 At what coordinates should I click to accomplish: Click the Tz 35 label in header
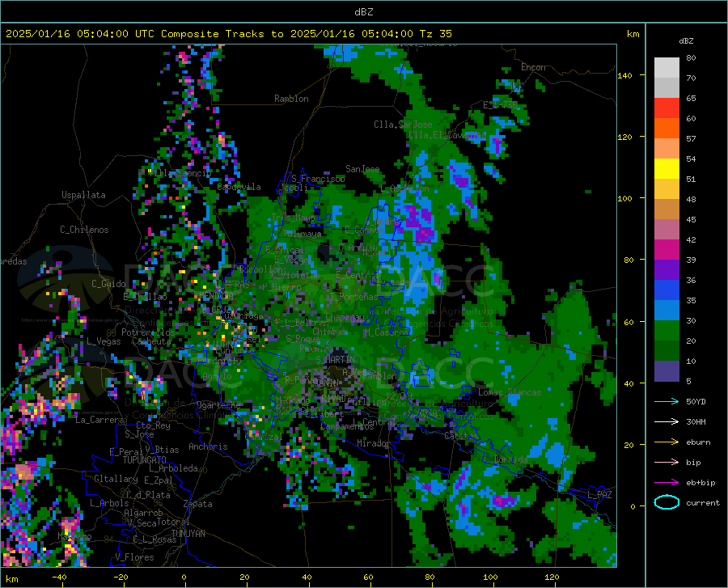point(435,34)
